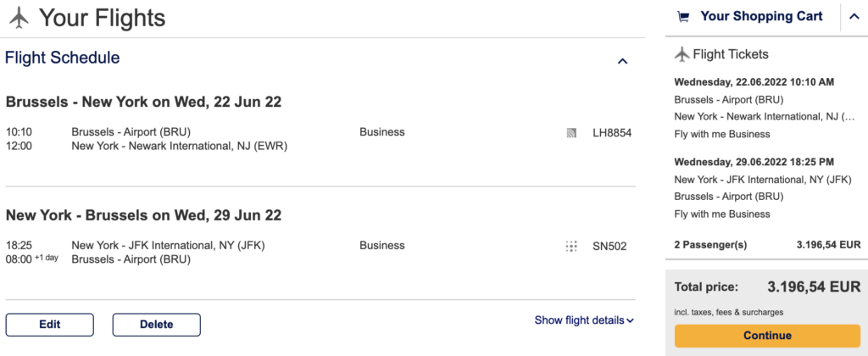Select flight number LH8854

[x=612, y=133]
